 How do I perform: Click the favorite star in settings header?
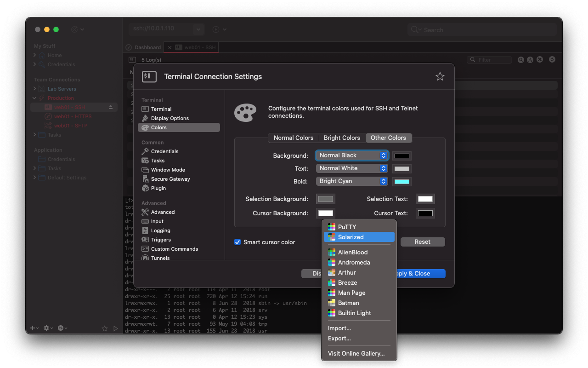pyautogui.click(x=440, y=76)
